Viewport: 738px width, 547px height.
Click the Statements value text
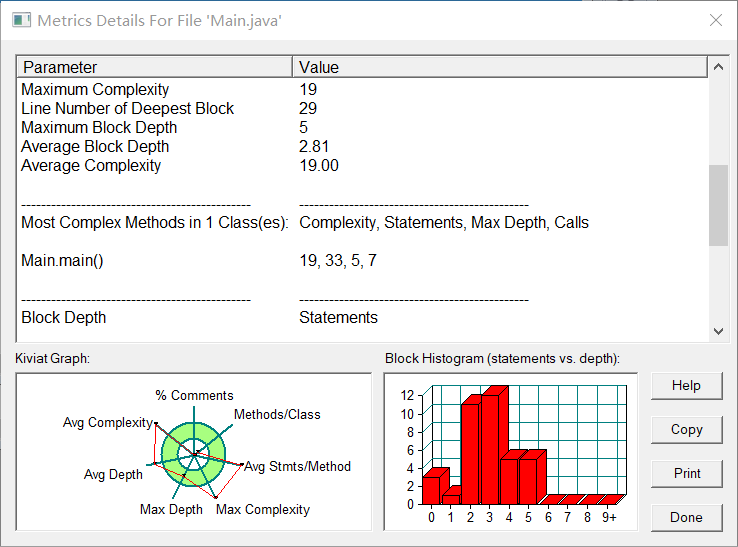click(338, 317)
